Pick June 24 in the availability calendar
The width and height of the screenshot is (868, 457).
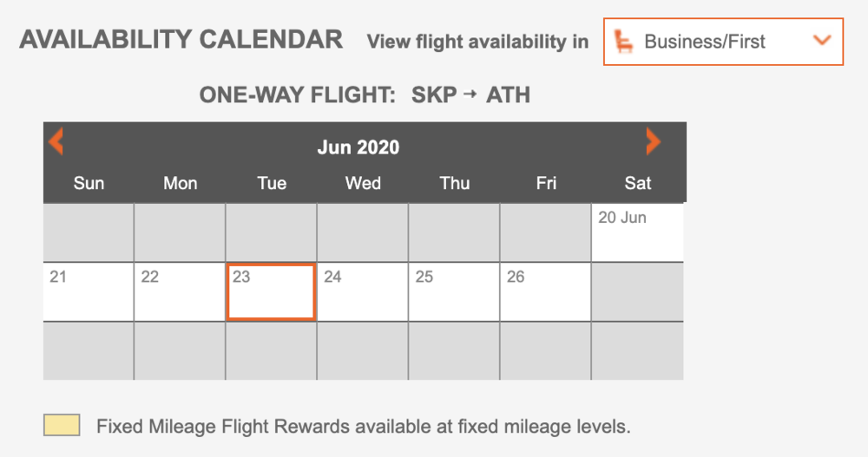pos(363,291)
